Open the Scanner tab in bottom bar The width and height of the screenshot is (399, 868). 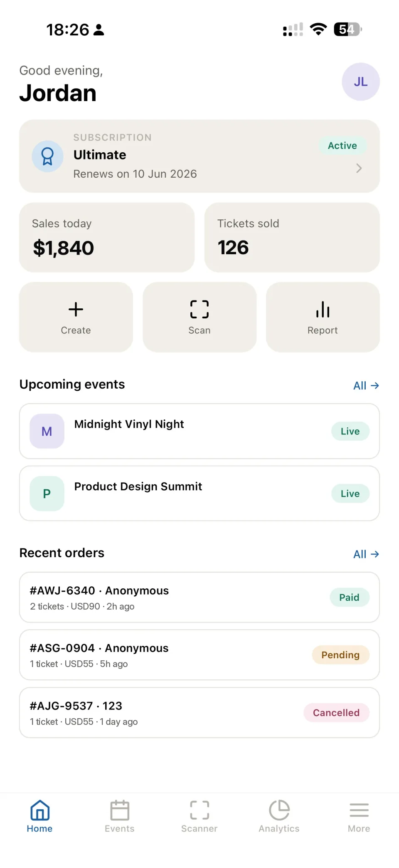(x=199, y=816)
